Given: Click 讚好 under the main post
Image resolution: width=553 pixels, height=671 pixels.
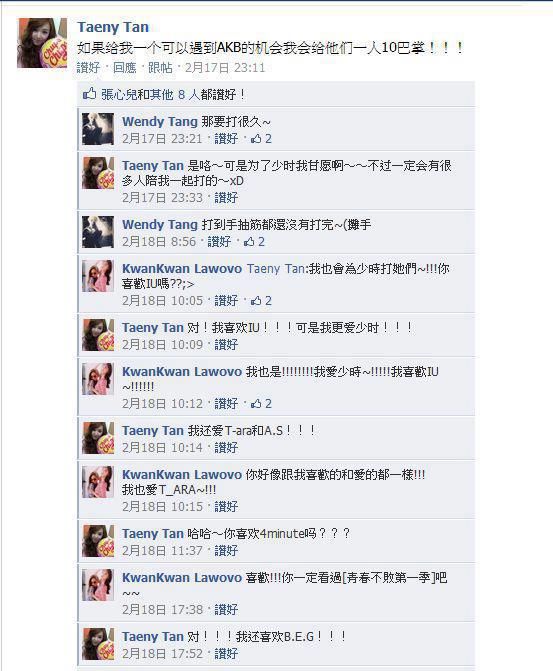Looking at the screenshot, I should click(88, 68).
